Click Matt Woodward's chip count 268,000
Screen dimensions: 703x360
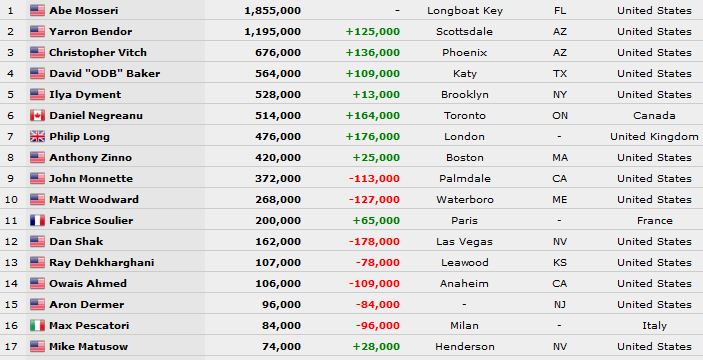pyautogui.click(x=278, y=200)
